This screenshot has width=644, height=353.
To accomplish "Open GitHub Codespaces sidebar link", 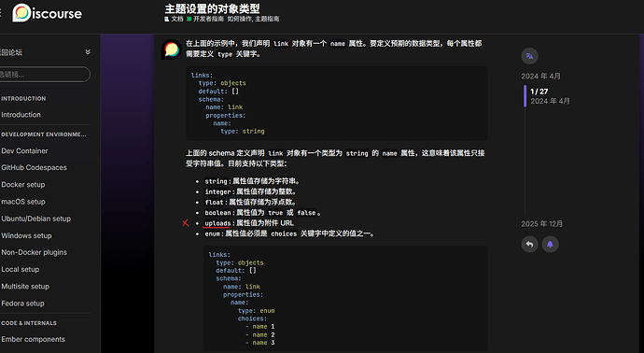I will click(35, 168).
